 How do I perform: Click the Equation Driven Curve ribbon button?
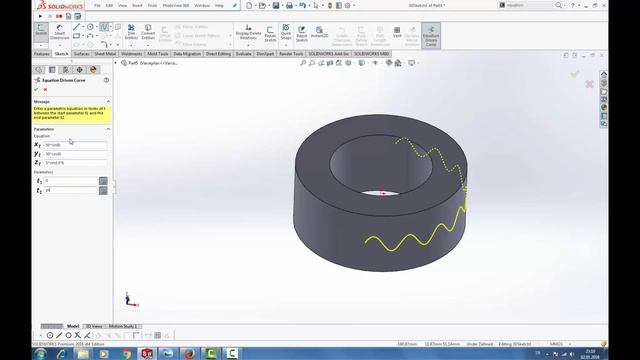tap(431, 36)
